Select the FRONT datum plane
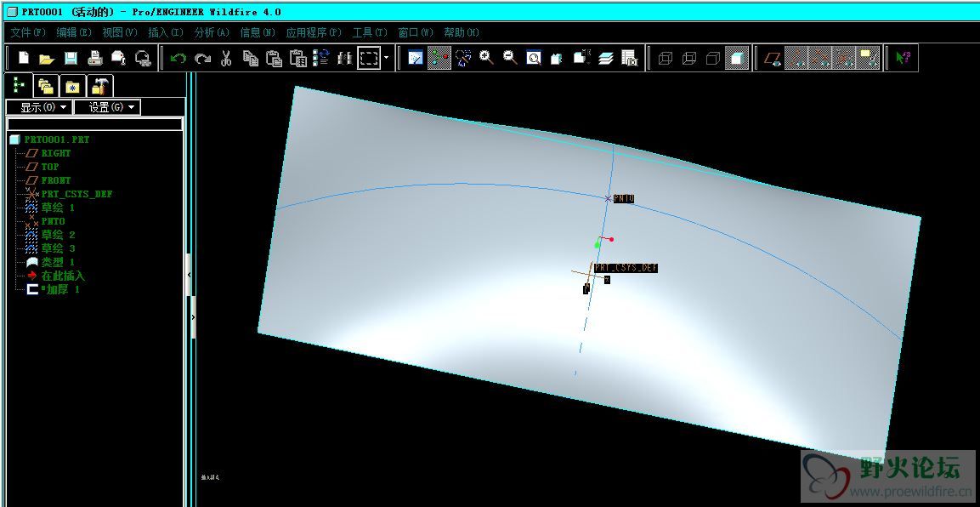This screenshot has width=980, height=507. click(55, 180)
